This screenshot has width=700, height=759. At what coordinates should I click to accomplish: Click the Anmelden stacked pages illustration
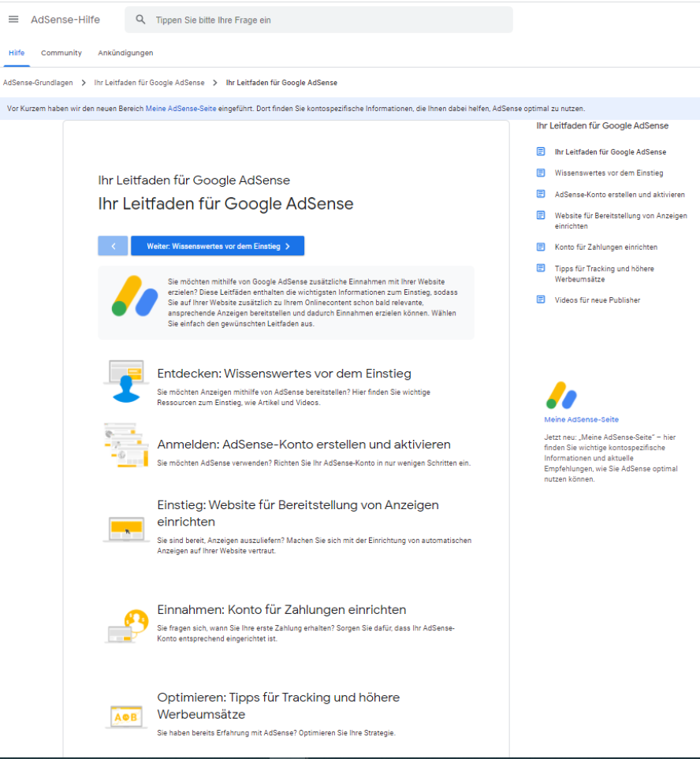click(126, 445)
